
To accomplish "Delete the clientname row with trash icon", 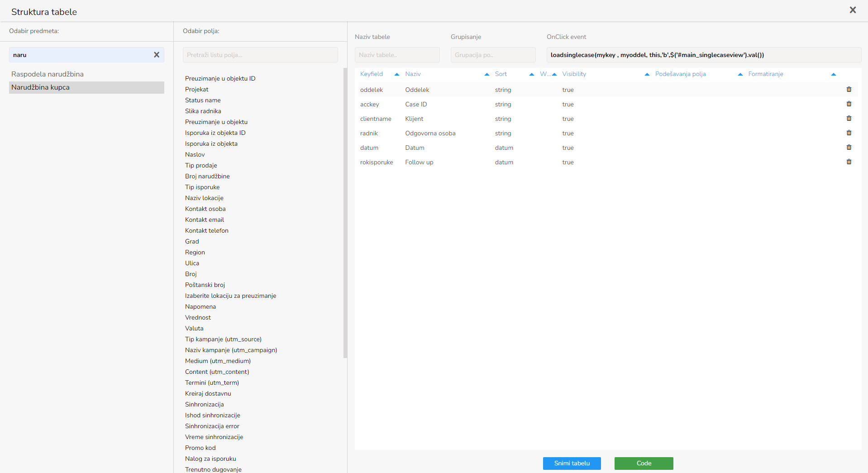I will tap(849, 119).
